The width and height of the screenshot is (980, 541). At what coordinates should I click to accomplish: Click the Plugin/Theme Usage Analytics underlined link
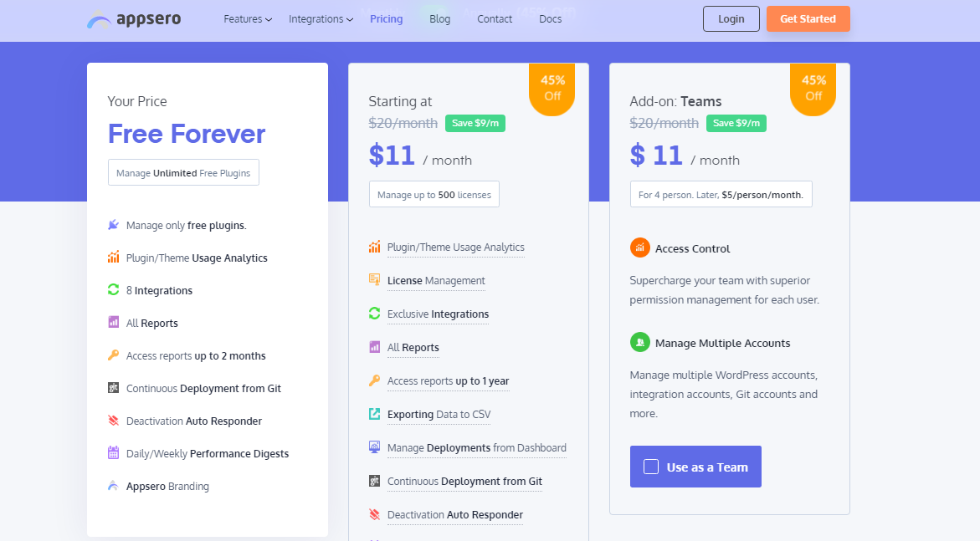[455, 248]
